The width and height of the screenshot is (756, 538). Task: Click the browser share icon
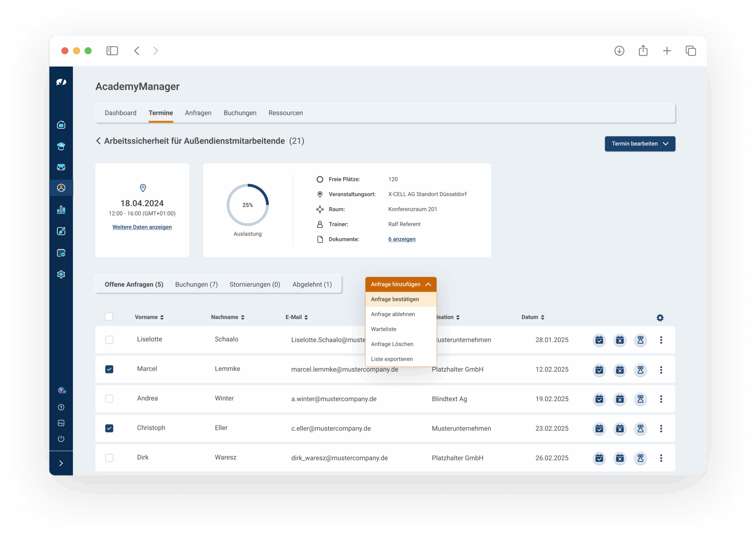(643, 50)
